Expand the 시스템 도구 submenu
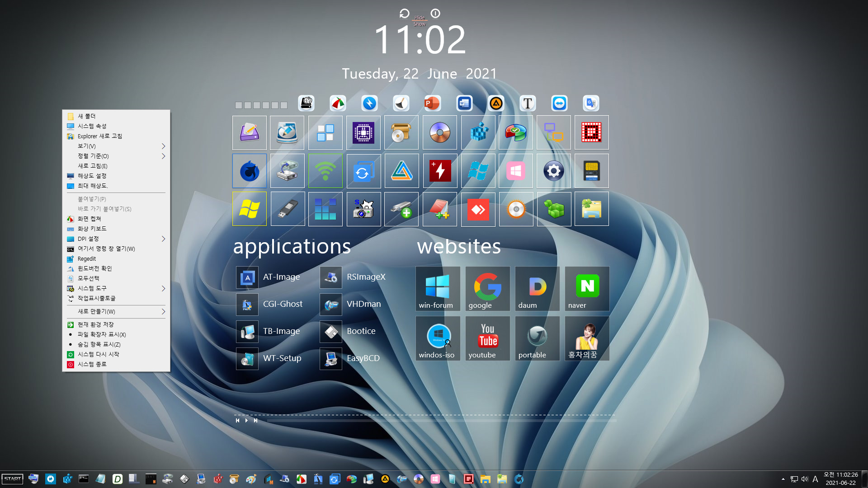 tap(116, 288)
